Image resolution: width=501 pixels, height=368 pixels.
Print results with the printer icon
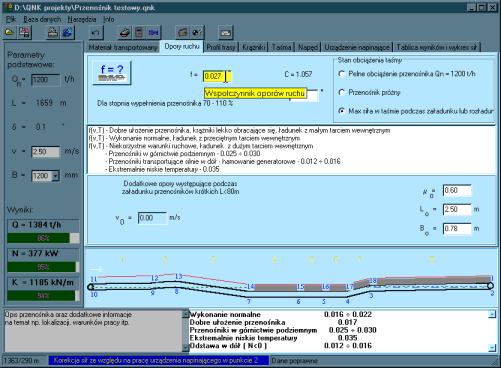[x=53, y=33]
